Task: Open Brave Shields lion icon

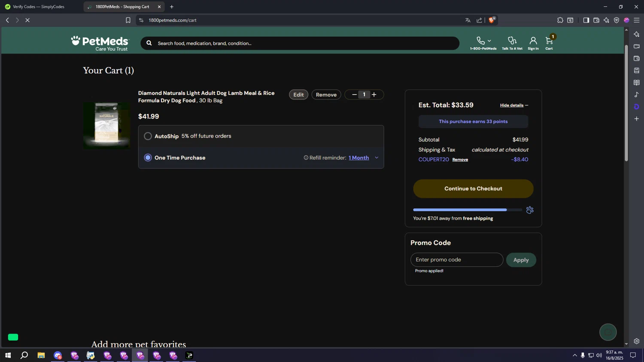Action: click(x=492, y=20)
